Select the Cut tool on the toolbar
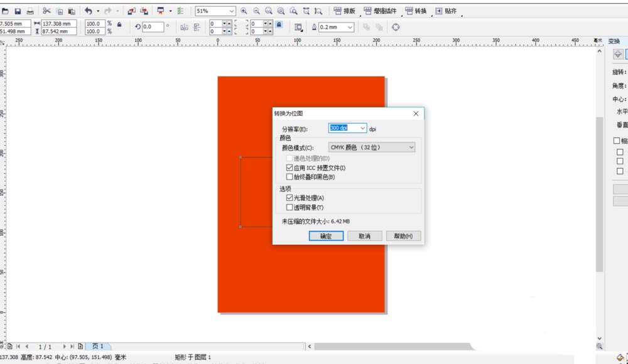 46,11
